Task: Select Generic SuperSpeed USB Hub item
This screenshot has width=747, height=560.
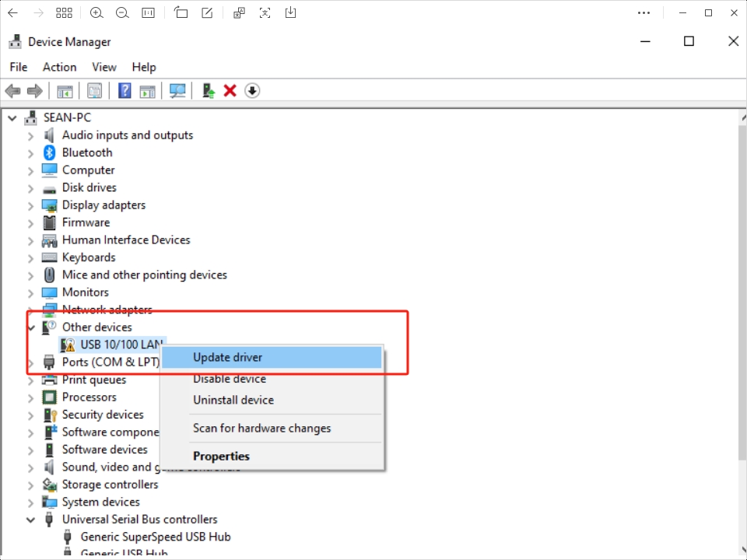Action: (x=156, y=537)
